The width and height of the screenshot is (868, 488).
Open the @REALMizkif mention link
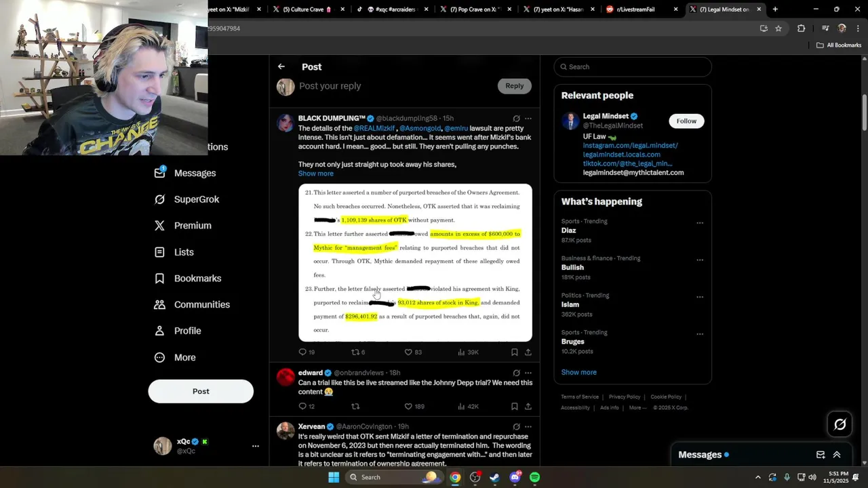(x=375, y=128)
